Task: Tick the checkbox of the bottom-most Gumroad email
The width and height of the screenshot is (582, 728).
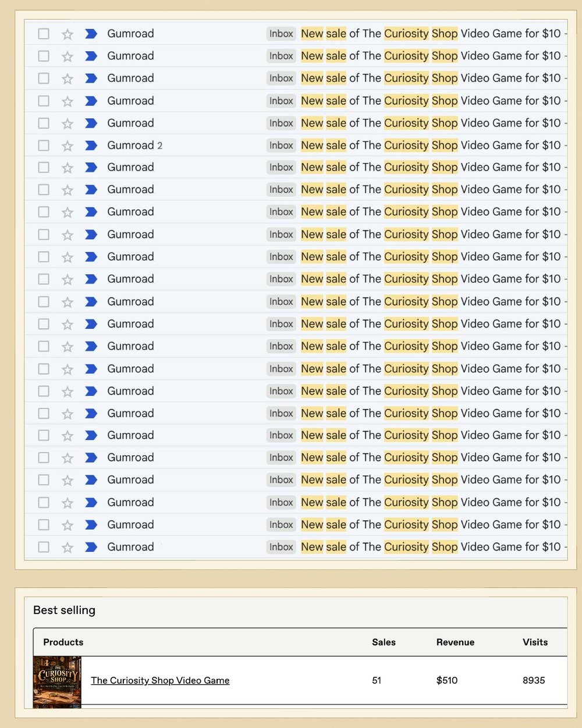Action: 44,547
